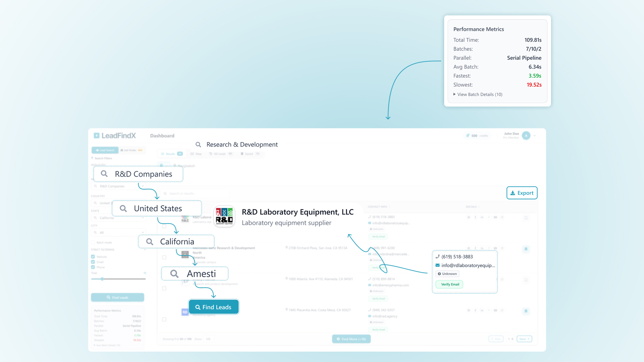Open the sidebar R&D Companies dropdown
This screenshot has height=362, width=644.
click(x=118, y=186)
